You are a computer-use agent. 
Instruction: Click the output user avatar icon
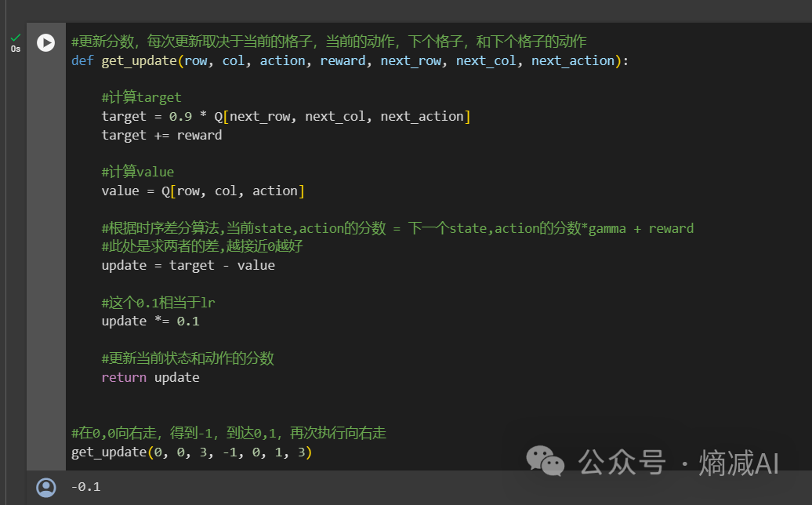coord(46,488)
